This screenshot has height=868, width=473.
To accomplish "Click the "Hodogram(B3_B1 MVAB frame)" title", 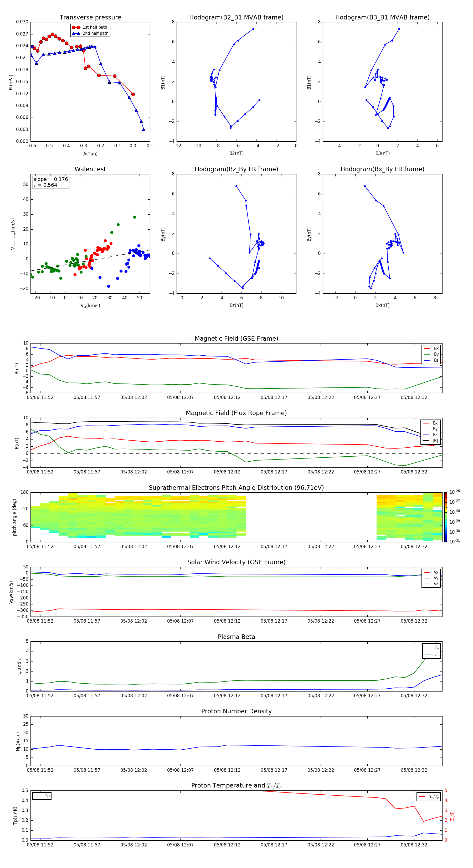I will pyautogui.click(x=382, y=17).
